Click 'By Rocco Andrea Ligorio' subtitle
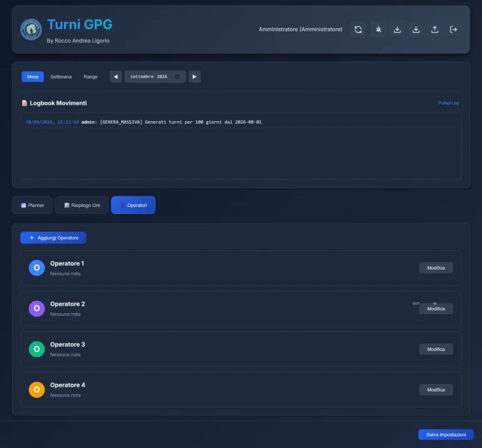The width and height of the screenshot is (482, 448). [x=78, y=41]
